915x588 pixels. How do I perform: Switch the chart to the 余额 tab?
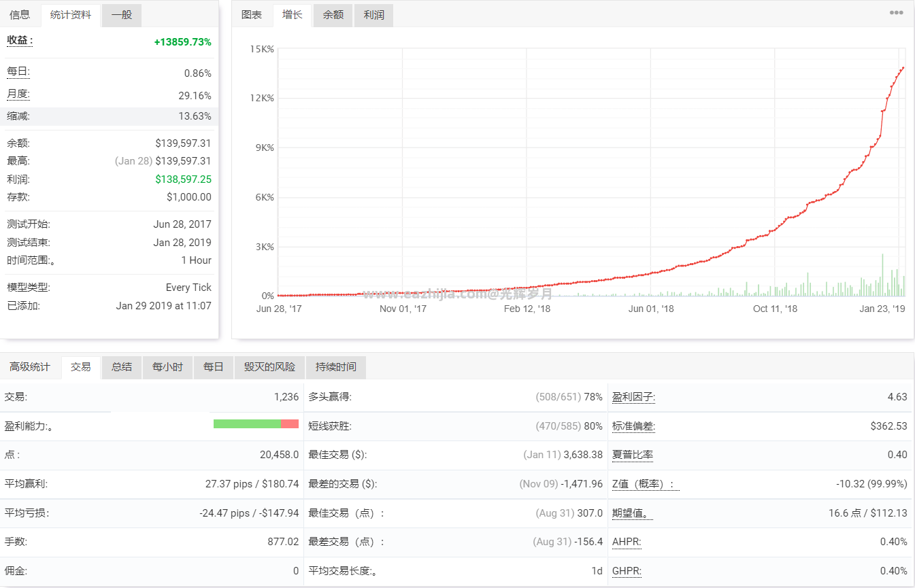coord(333,15)
